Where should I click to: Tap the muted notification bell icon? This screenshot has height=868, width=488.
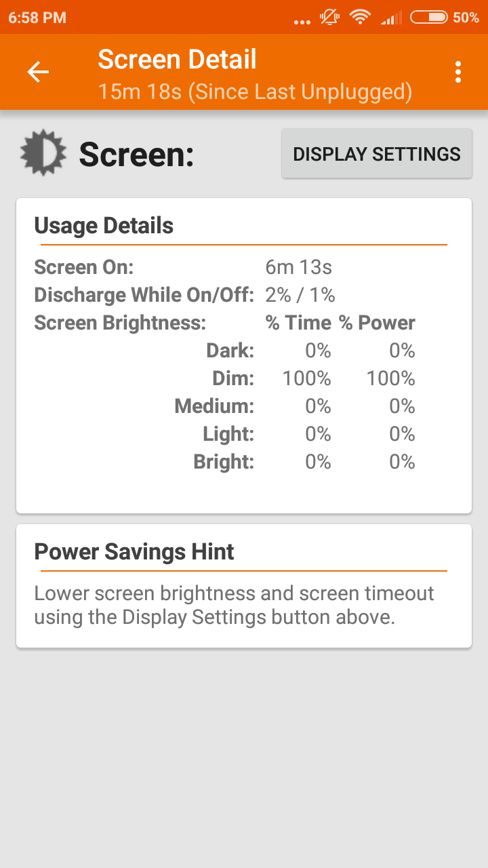[x=329, y=17]
